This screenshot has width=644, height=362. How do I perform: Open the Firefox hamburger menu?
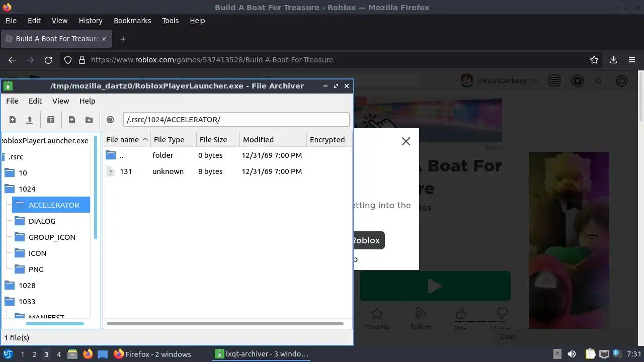632,60
